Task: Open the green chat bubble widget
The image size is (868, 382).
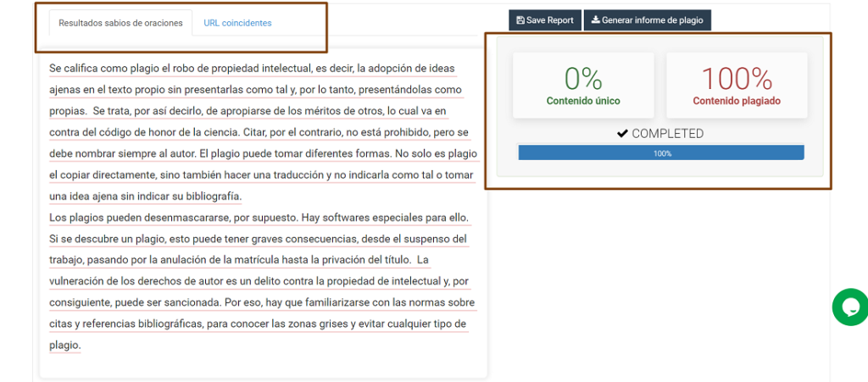Action: [x=850, y=307]
